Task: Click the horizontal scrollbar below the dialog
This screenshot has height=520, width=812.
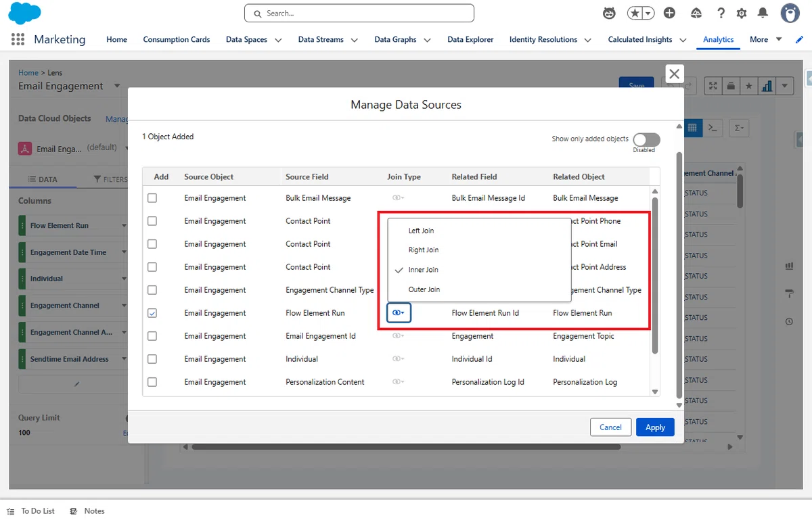Action: click(x=407, y=447)
